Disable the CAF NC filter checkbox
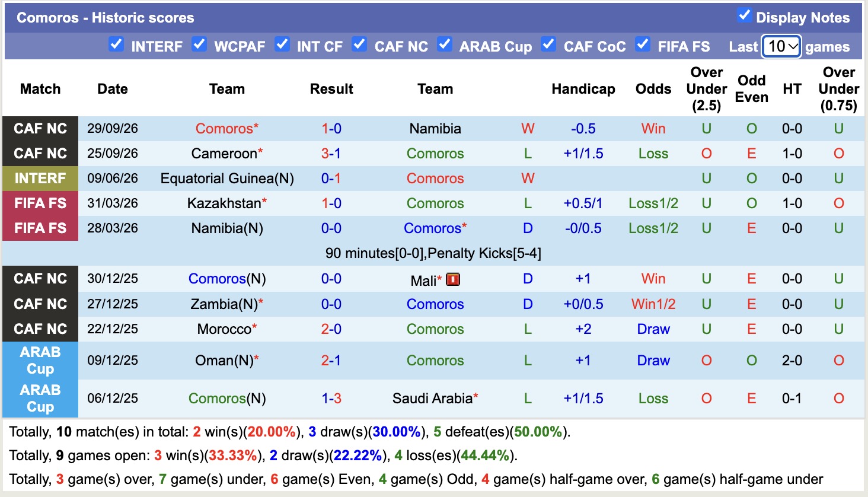 tap(359, 44)
